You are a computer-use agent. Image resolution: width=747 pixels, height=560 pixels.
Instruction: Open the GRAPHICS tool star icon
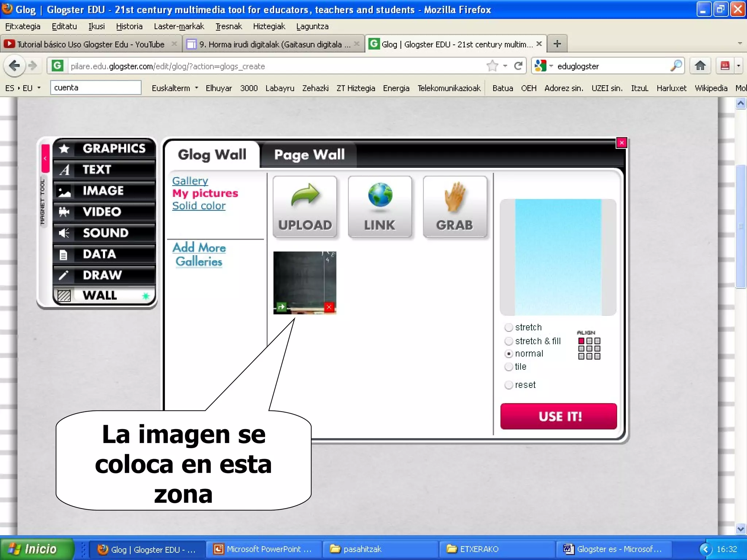pyautogui.click(x=65, y=148)
